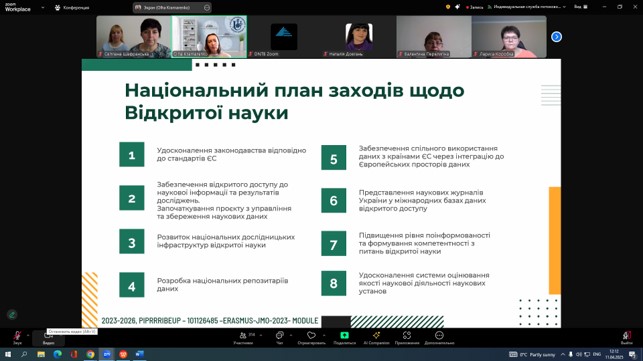
Task: Click the ENG language indicator
Action: coord(597,354)
